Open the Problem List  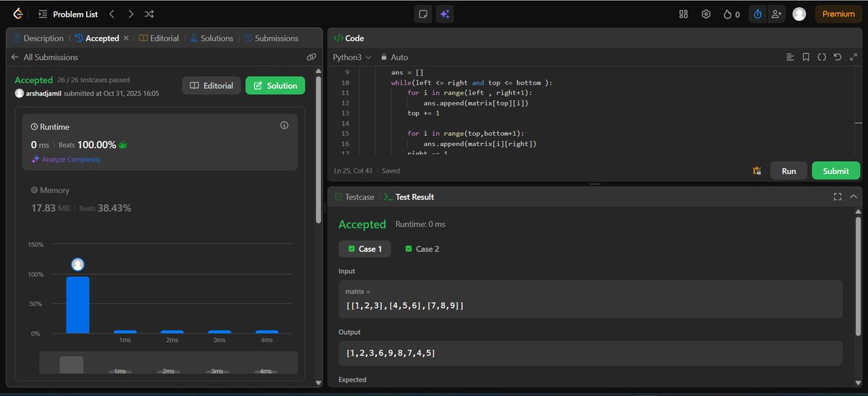pos(69,14)
